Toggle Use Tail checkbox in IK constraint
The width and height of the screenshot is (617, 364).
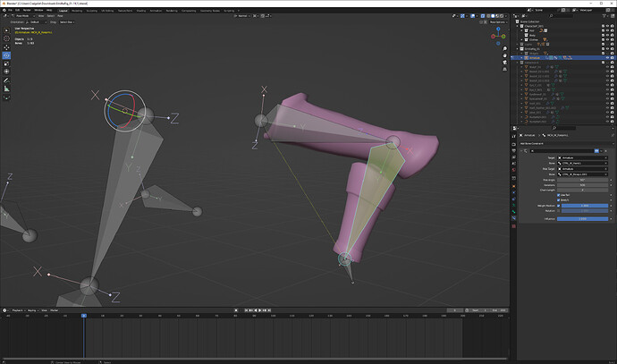[x=558, y=195]
